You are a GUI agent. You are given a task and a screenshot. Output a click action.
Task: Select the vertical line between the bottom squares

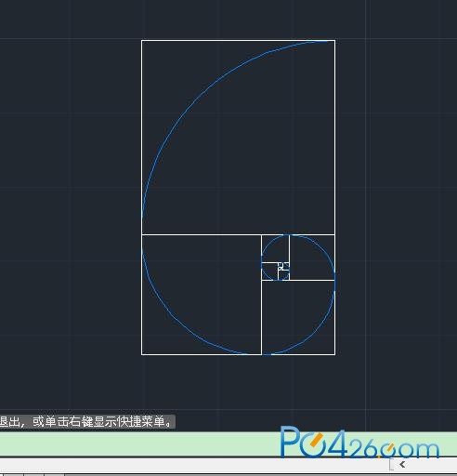click(x=262, y=319)
